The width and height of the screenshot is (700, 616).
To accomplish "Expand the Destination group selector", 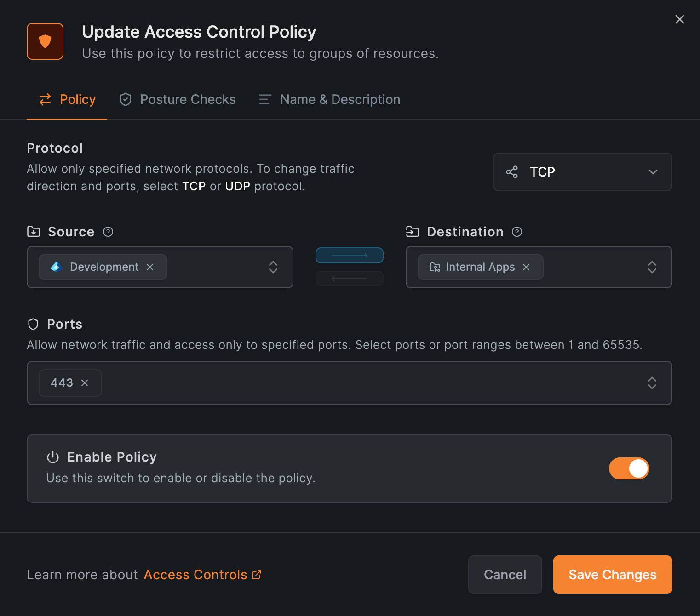I will (652, 267).
